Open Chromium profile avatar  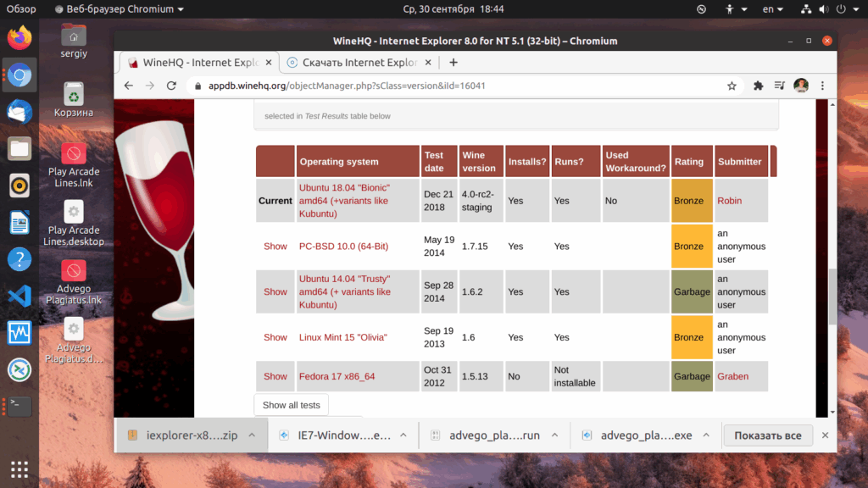click(801, 86)
